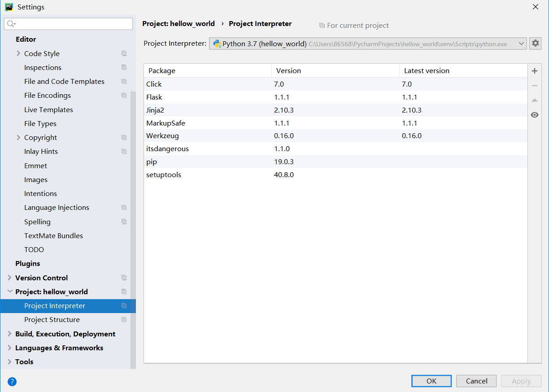Click the Editor section heading

click(26, 39)
